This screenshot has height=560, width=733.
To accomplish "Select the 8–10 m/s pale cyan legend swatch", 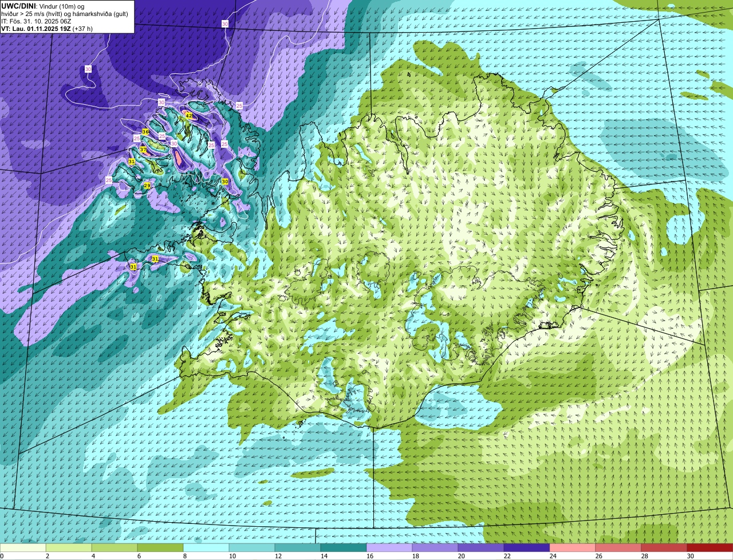I will tap(206, 548).
